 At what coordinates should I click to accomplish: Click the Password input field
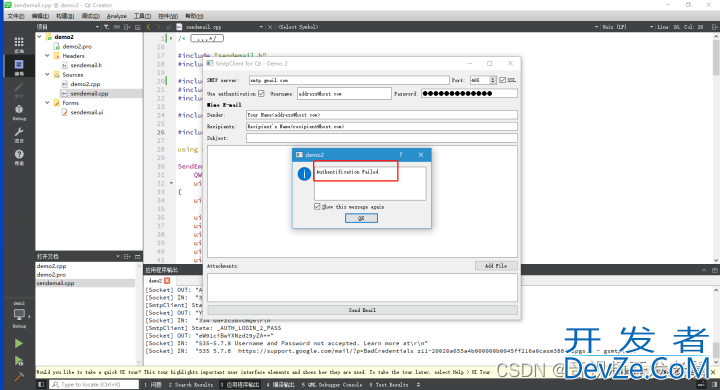pyautogui.click(x=469, y=94)
